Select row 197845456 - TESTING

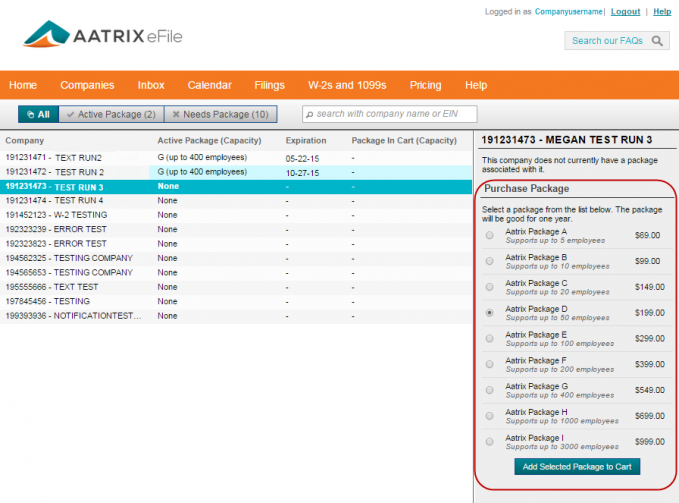pos(236,301)
